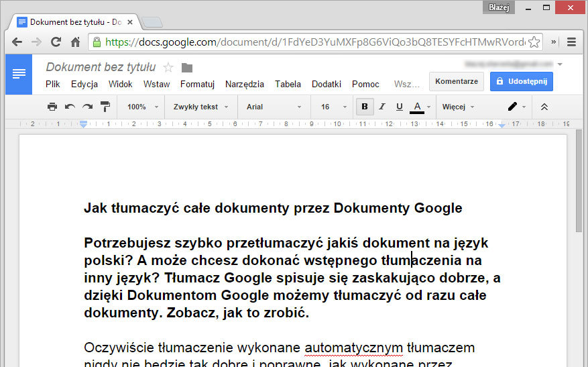Viewport: 588px width, 367px height.
Task: Click the heading Jak tłumaczyć całe dokumenty
Action: pos(273,208)
